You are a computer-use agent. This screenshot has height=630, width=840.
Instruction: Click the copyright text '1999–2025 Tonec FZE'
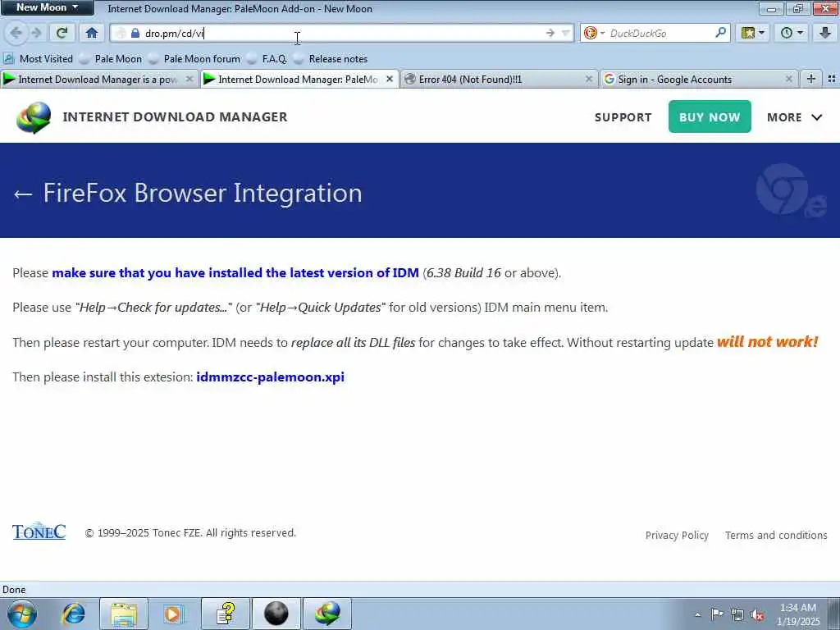150,533
